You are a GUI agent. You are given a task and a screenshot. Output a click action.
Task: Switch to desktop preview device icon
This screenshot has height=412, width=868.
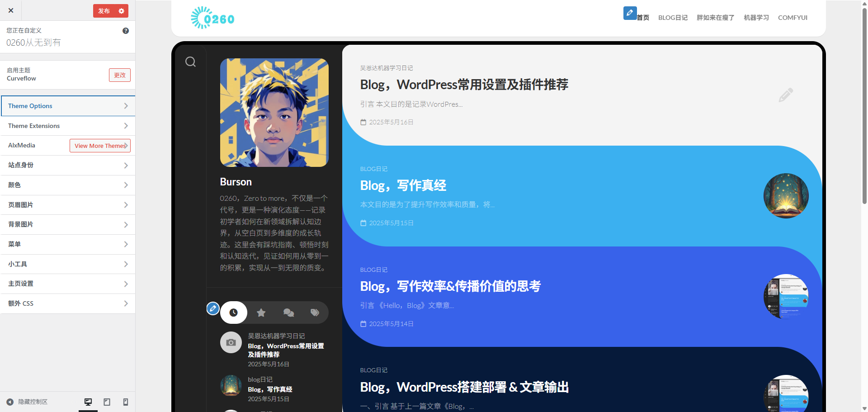click(88, 402)
